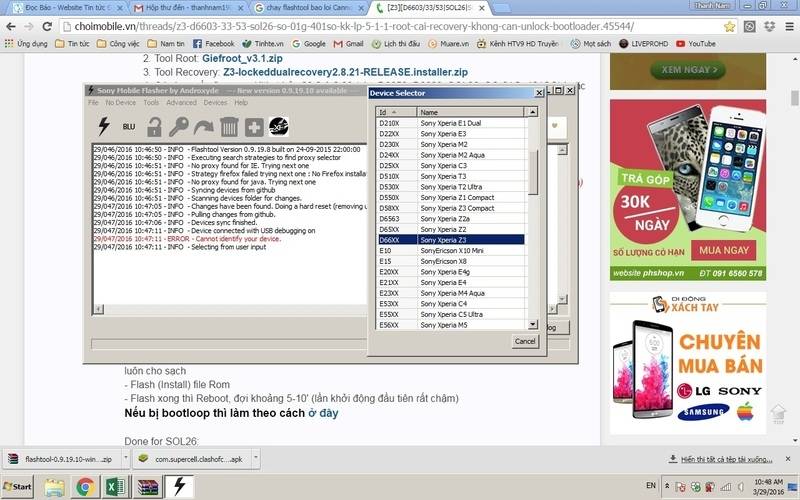Open Chrome menu hamburger icon
This screenshot has height=500, width=800.
(789, 27)
